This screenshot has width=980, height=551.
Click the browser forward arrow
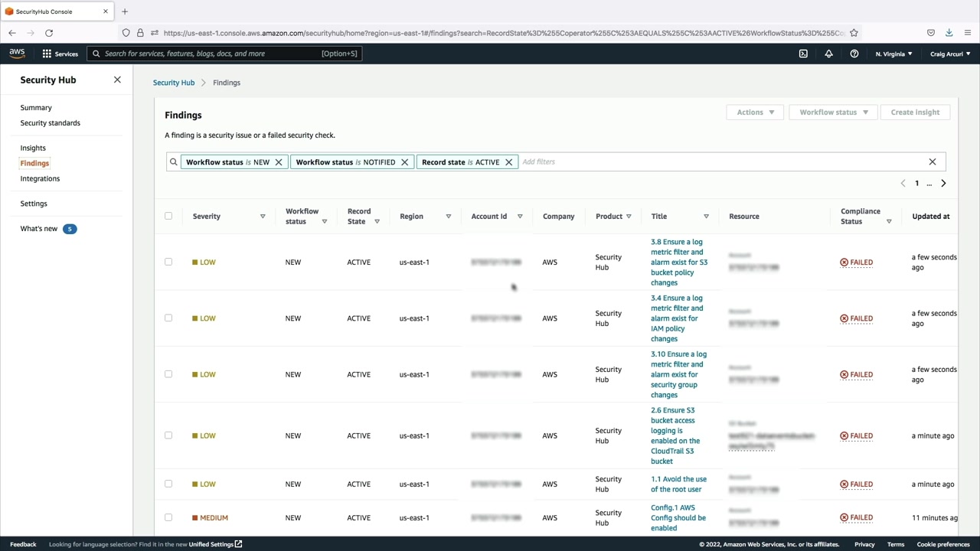[x=31, y=33]
